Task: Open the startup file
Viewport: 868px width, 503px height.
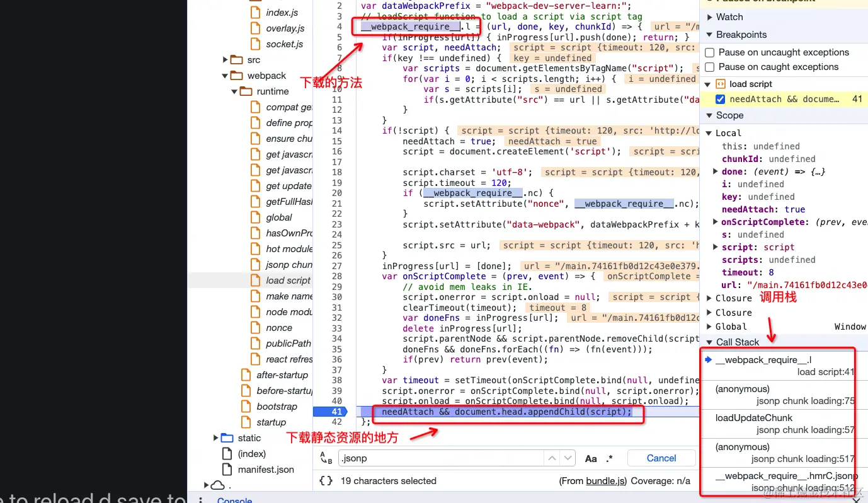Action: pos(271,422)
